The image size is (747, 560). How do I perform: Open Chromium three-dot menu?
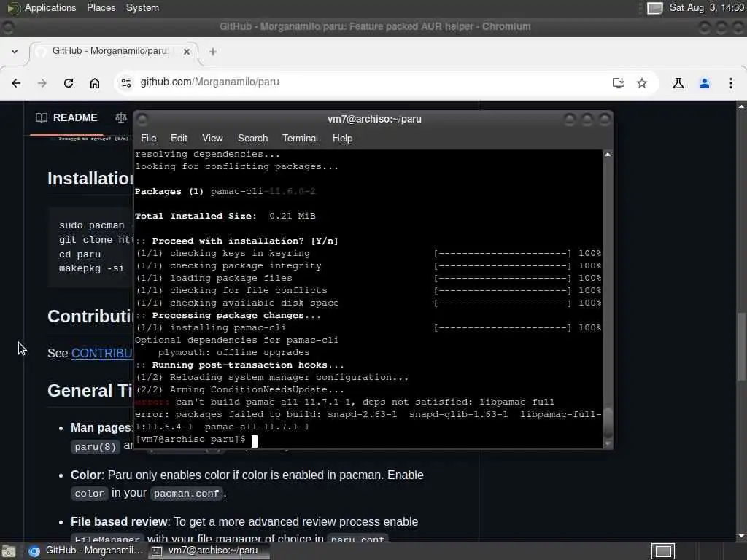coord(731,83)
